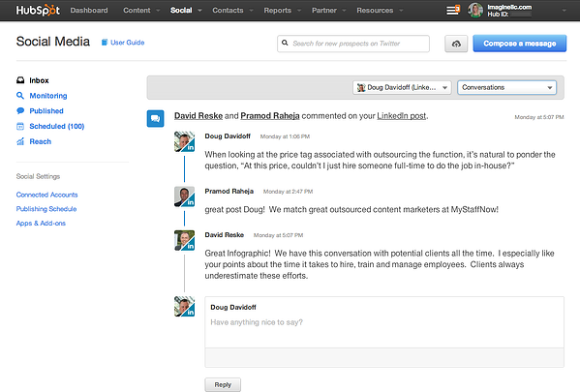Expand the Resources menu arrow
Image resolution: width=580 pixels, height=392 pixels.
(401, 11)
